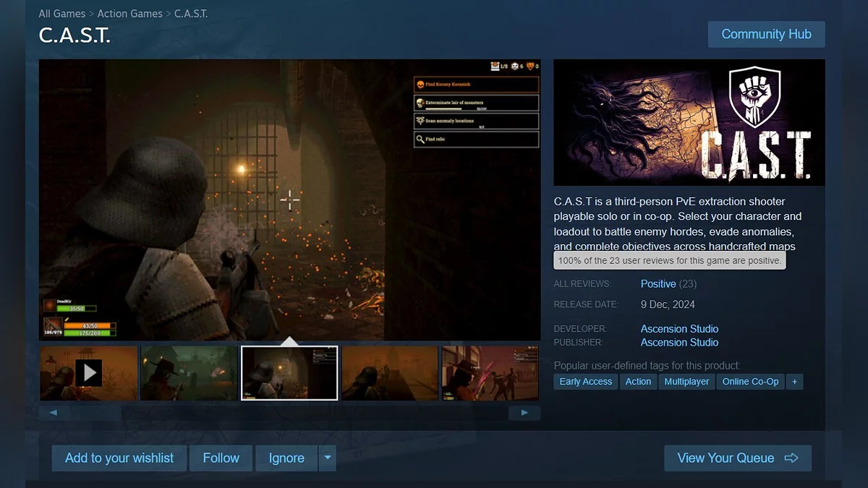Select the Early Access tag
Viewport: 868px width, 488px height.
[x=585, y=382]
